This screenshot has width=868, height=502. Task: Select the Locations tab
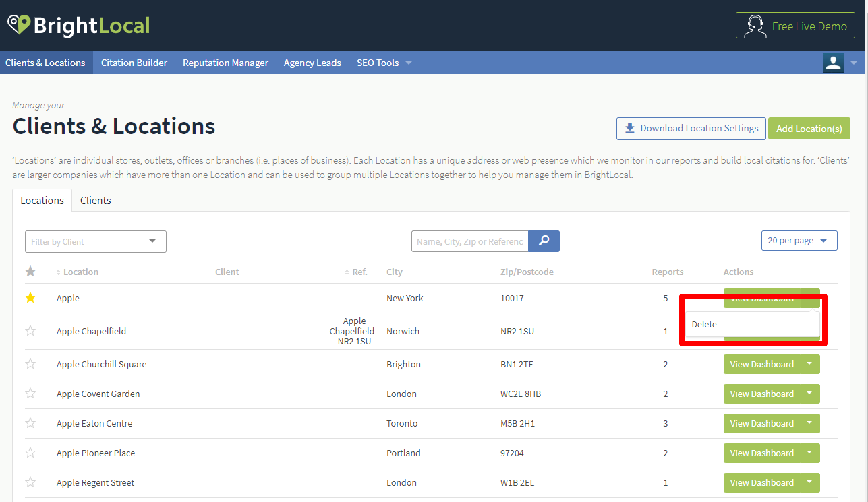[x=42, y=200]
